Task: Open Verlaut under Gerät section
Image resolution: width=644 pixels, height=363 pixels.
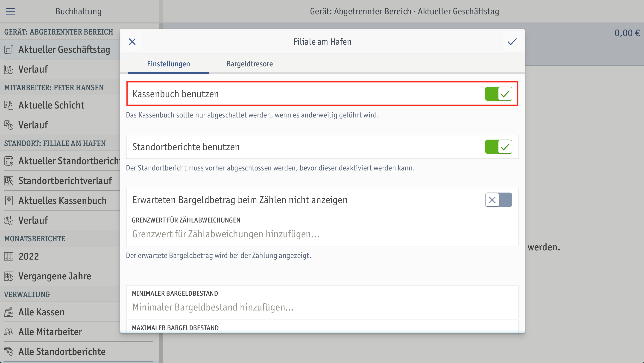Action: (33, 69)
